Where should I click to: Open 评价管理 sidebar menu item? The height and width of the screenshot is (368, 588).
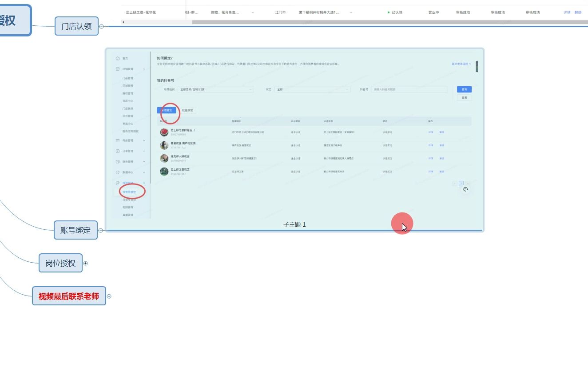(128, 116)
